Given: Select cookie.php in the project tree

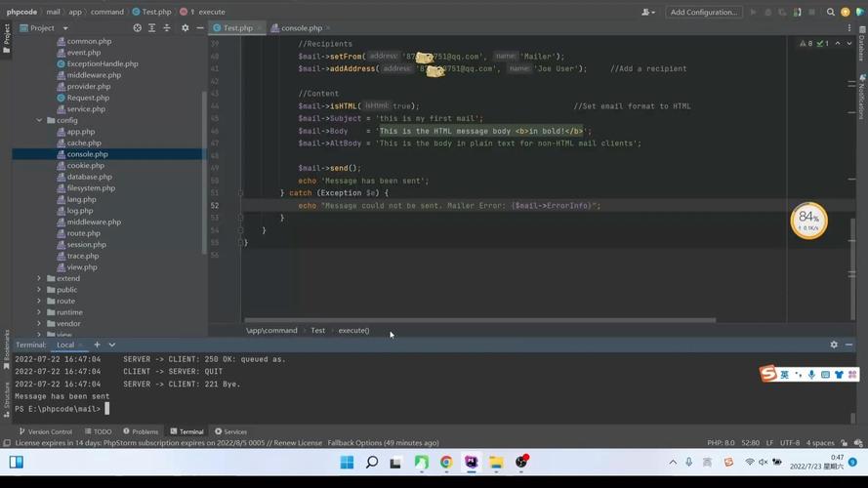Looking at the screenshot, I should point(85,166).
